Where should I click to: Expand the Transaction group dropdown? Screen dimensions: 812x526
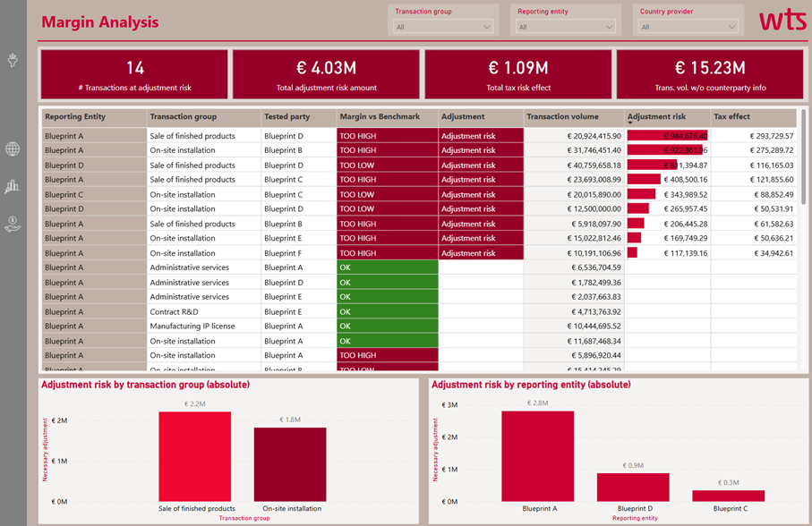[x=443, y=27]
